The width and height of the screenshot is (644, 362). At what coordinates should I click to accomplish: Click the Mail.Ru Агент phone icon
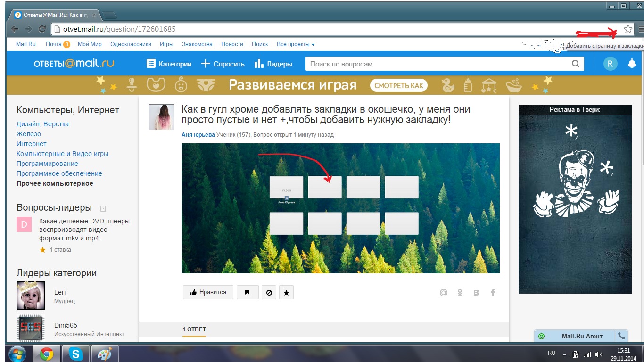pos(622,336)
